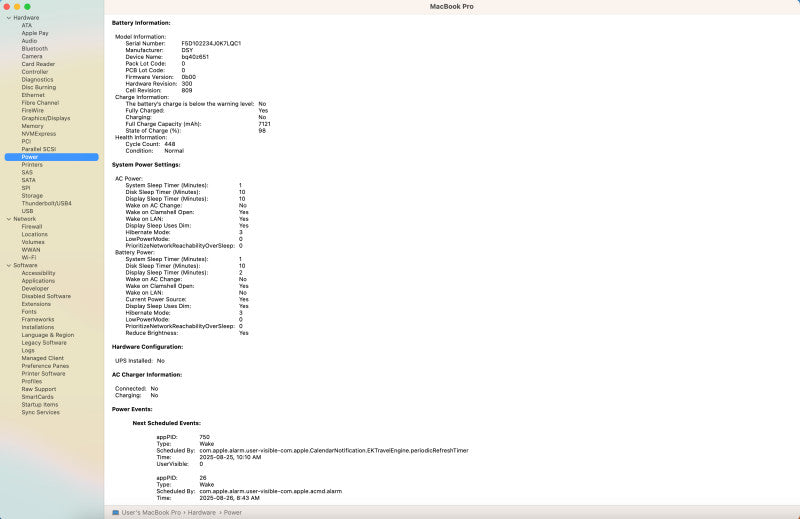Screen dimensions: 800x519
Task: Select Ethernet in the Hardware list
Action: (x=33, y=95)
